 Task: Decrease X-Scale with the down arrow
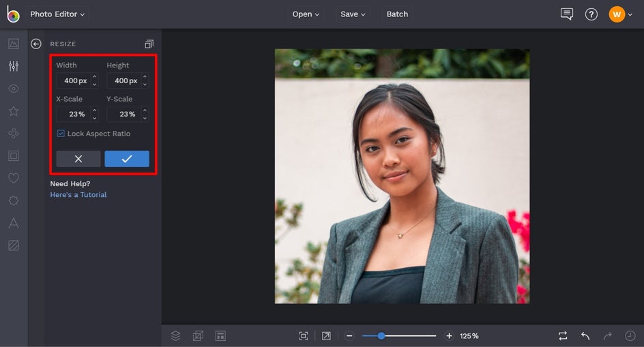pos(94,118)
